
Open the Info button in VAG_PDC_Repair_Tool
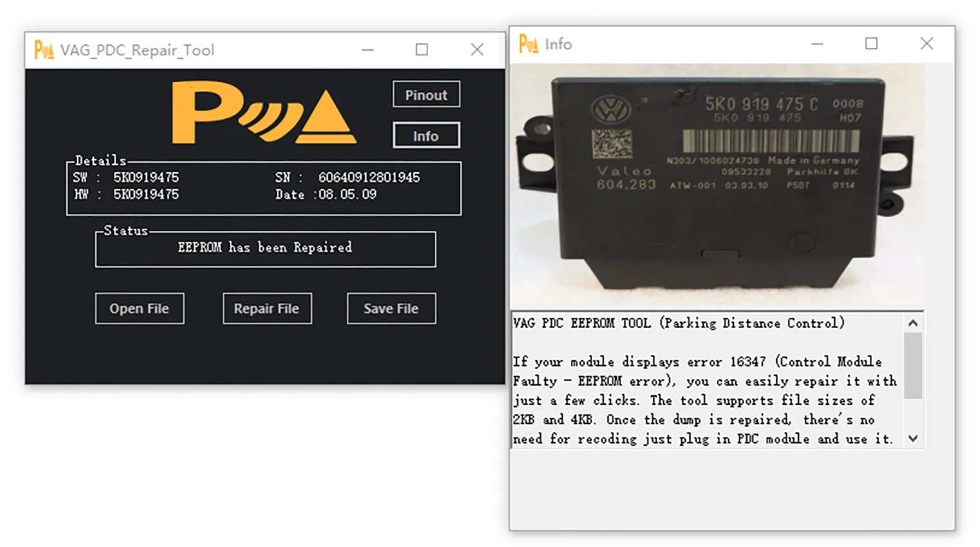point(426,135)
